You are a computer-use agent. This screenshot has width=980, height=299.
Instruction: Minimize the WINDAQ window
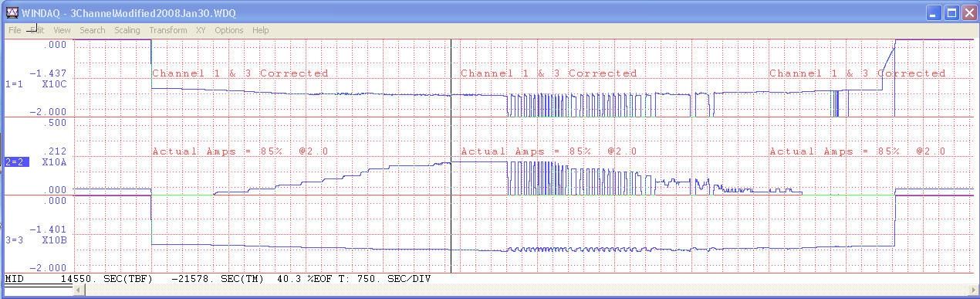point(934,12)
